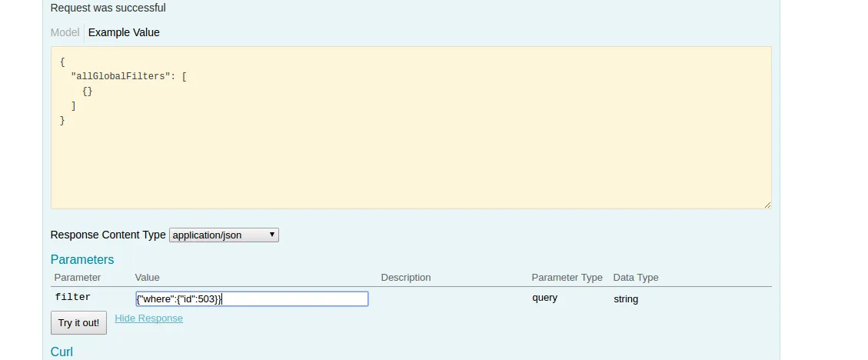Screen dimensions: 868x360
Task: Open the Response Content Type dropdown
Action: coord(224,235)
